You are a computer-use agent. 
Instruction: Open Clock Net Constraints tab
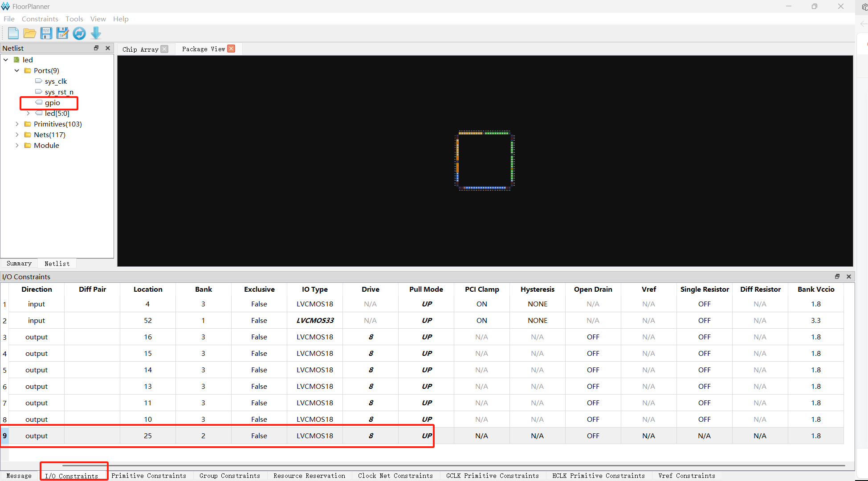[395, 476]
